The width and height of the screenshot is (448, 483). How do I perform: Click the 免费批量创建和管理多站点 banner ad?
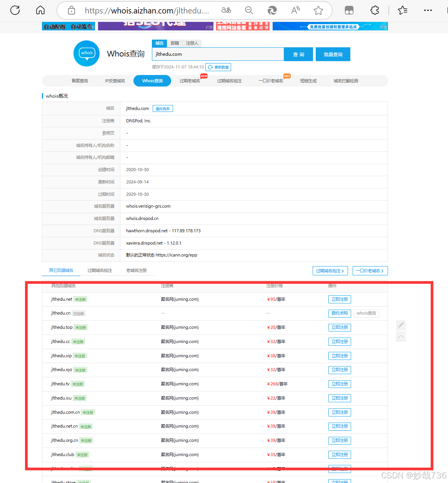(330, 26)
